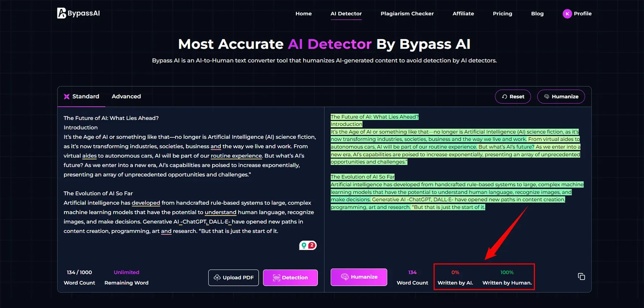Open the Blog page
This screenshot has height=308, width=644.
pyautogui.click(x=537, y=14)
